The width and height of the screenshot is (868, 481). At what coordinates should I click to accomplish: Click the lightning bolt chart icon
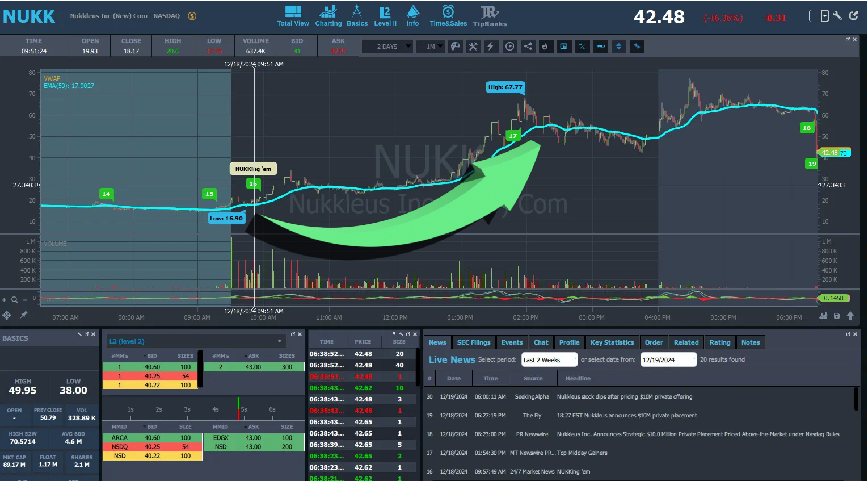(x=491, y=47)
